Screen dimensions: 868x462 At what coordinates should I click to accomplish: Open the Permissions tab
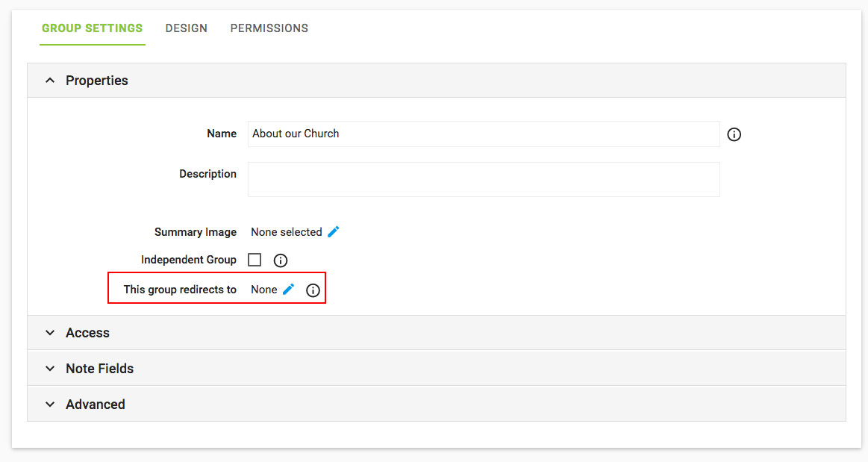[x=269, y=28]
